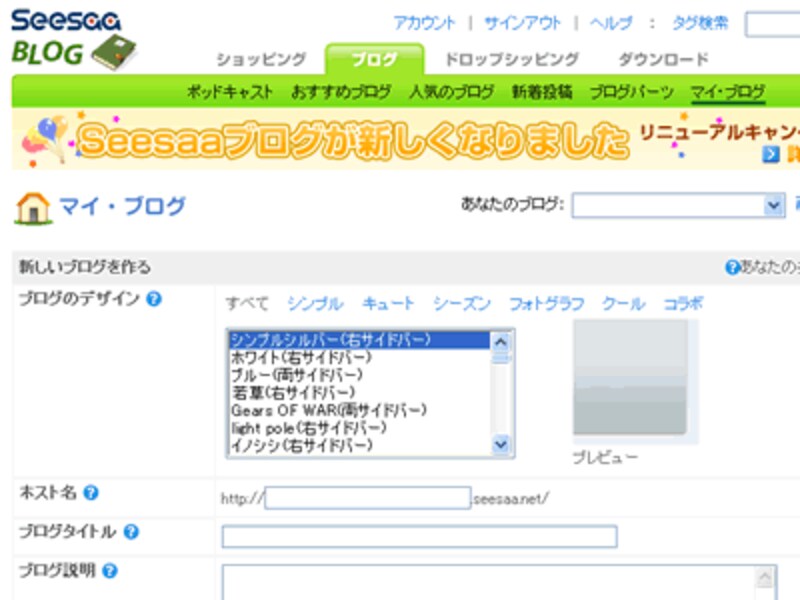Filter designs by フォトグラフ
Viewport: 800px width, 600px height.
546,304
